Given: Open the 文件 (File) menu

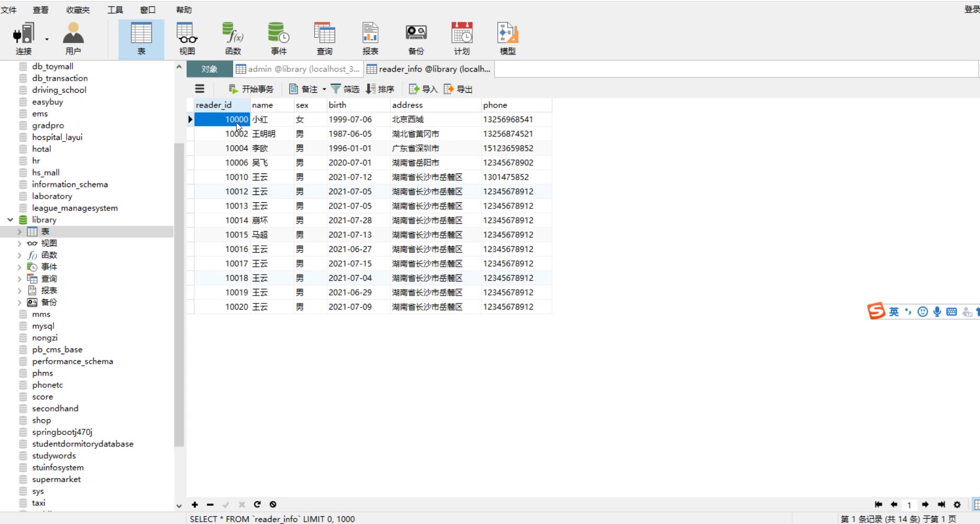Looking at the screenshot, I should (x=9, y=9).
